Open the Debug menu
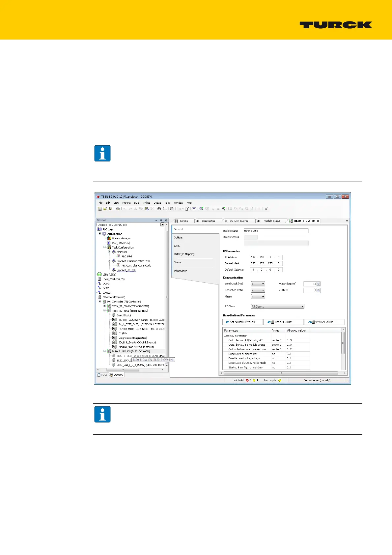The height and width of the screenshot is (555, 392). 157,203
